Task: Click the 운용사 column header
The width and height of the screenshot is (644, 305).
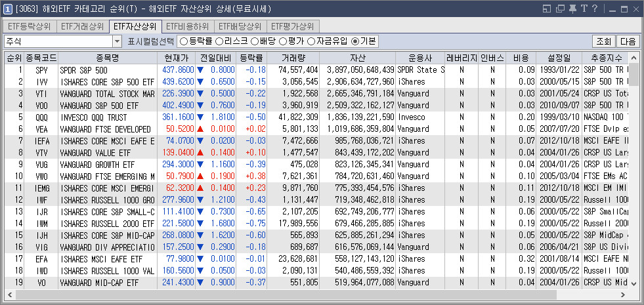Action: point(420,58)
